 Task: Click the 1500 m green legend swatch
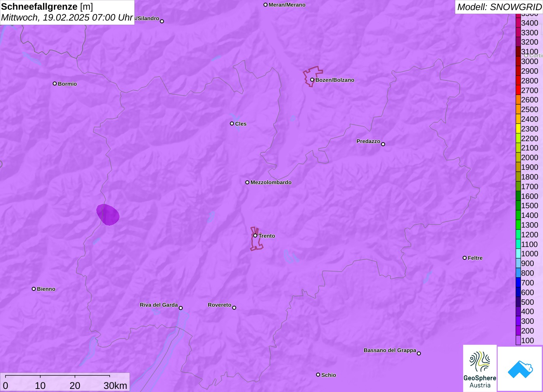tap(518, 205)
